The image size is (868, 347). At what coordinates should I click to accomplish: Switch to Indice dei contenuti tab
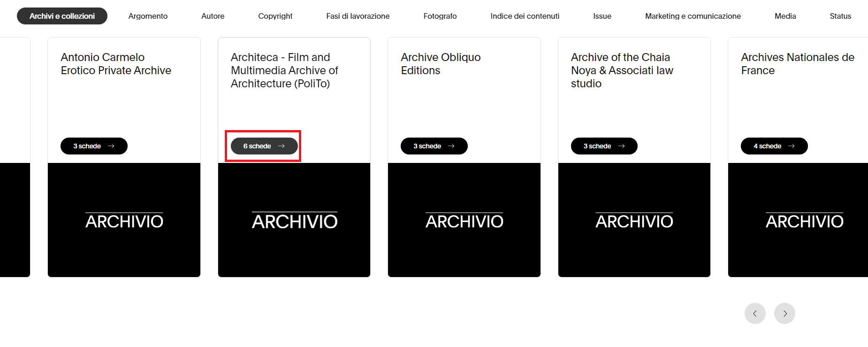[525, 16]
